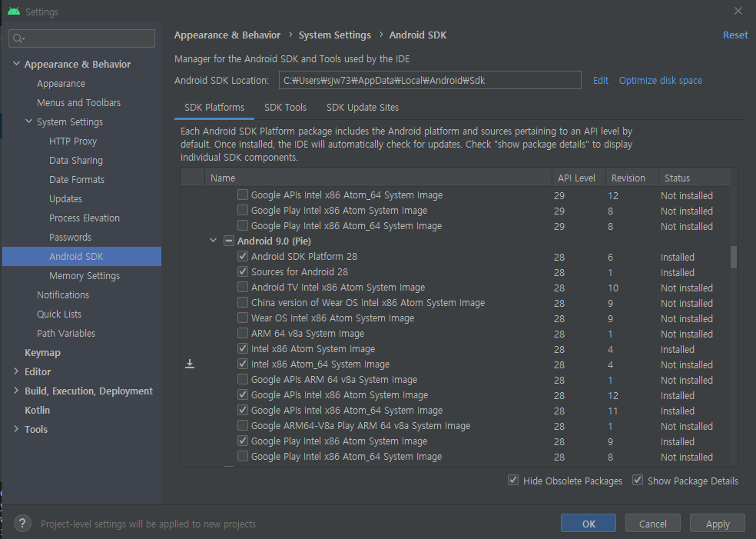
Task: Open Date Formats settings
Action: (x=77, y=179)
